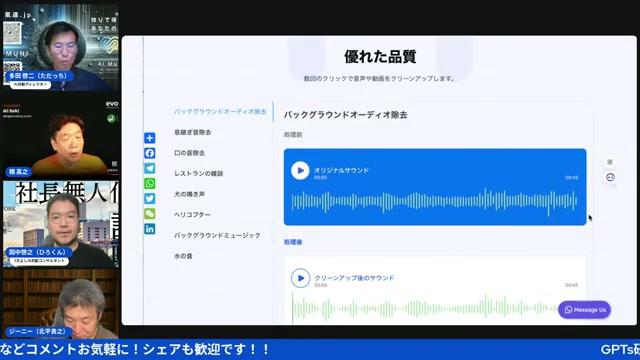
Task: Click the 処理前 label
Action: [293, 135]
